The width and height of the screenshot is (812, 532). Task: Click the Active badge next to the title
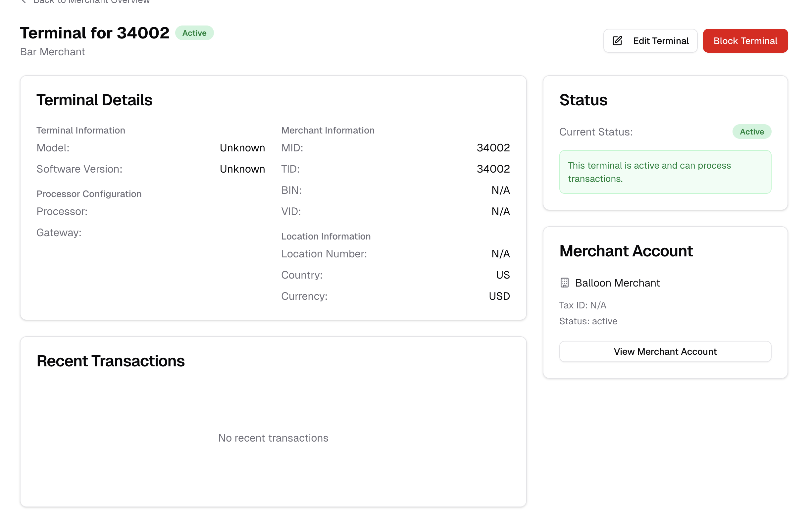click(x=194, y=33)
